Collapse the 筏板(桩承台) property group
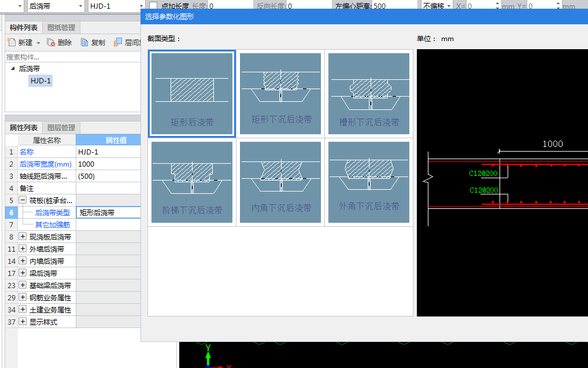The width and height of the screenshot is (588, 368). [x=23, y=200]
